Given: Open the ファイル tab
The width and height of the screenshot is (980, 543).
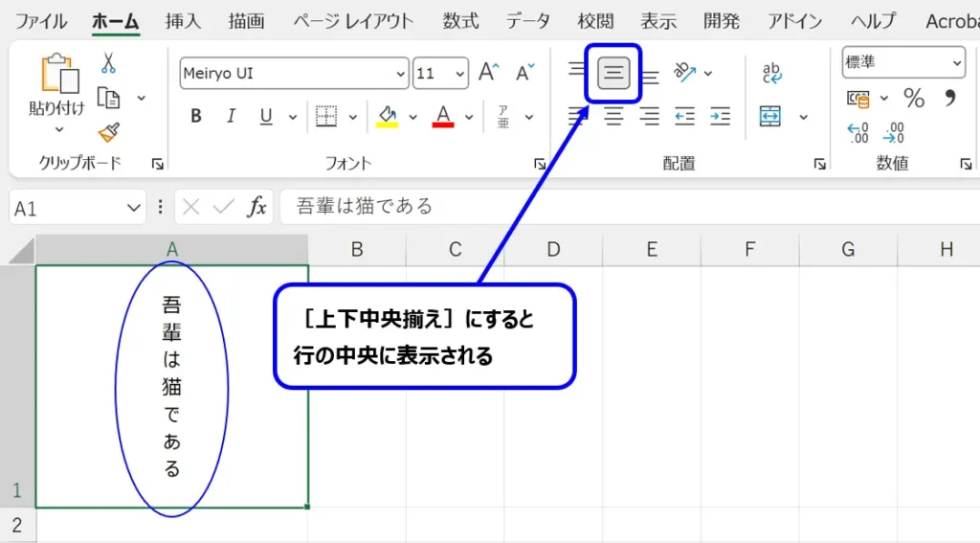Looking at the screenshot, I should click(x=40, y=21).
